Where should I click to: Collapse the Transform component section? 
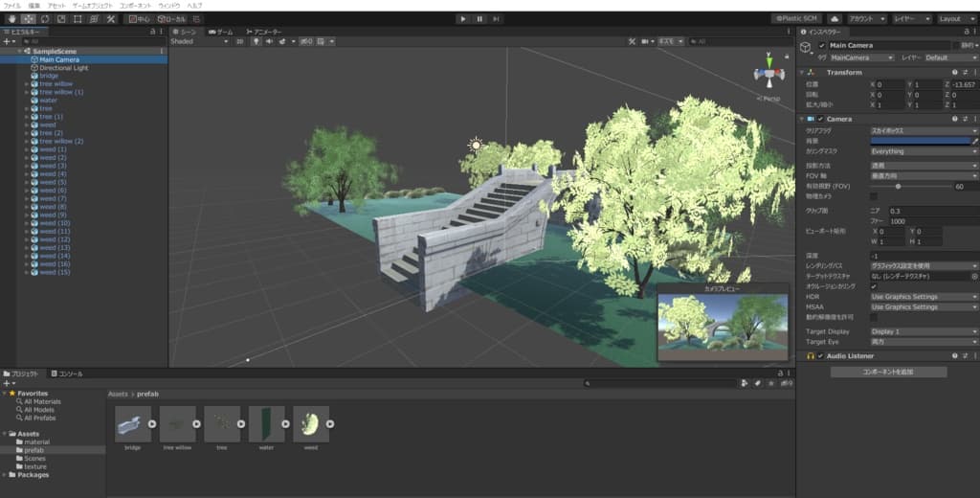802,72
